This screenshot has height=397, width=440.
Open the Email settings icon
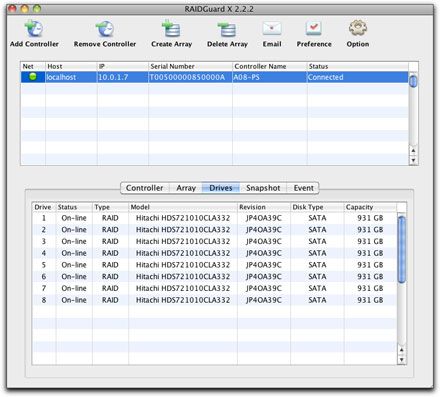(x=272, y=29)
